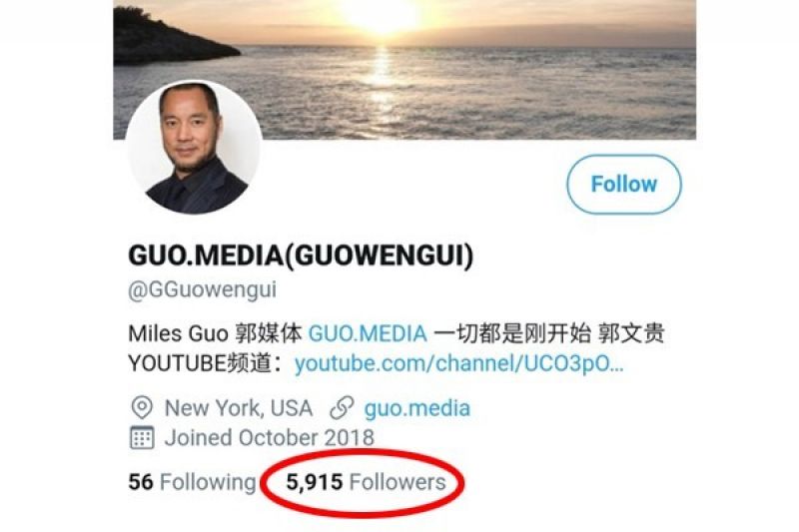Select the GUO.MEDIA(GUOWENGUI) display name

pos(301,256)
